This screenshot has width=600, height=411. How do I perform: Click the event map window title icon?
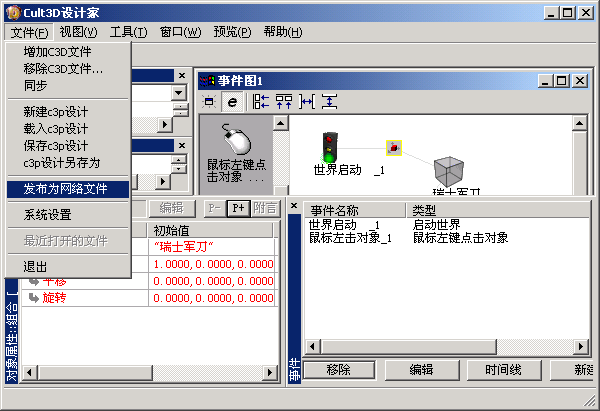click(207, 81)
